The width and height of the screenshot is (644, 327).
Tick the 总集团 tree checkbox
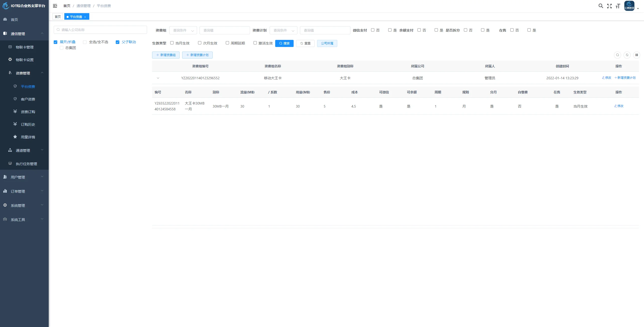(62, 48)
